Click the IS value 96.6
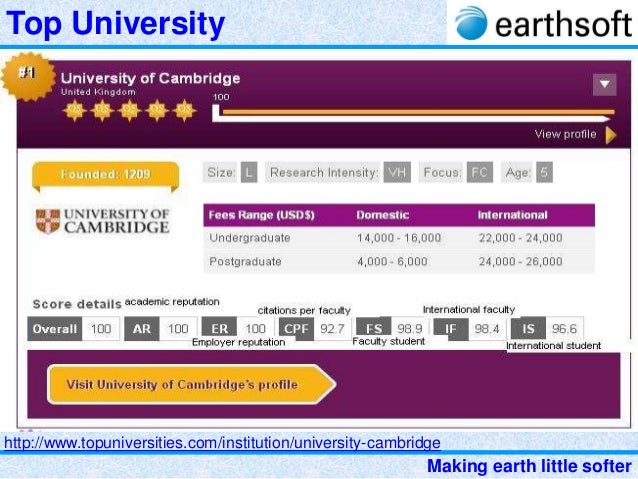Screen dimensions: 638x479 564,328
